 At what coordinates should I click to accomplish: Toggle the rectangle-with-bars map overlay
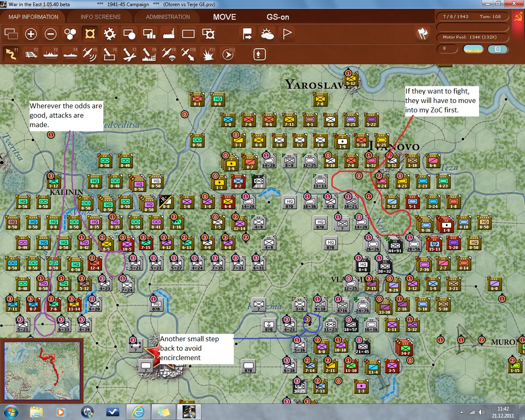[x=149, y=34]
